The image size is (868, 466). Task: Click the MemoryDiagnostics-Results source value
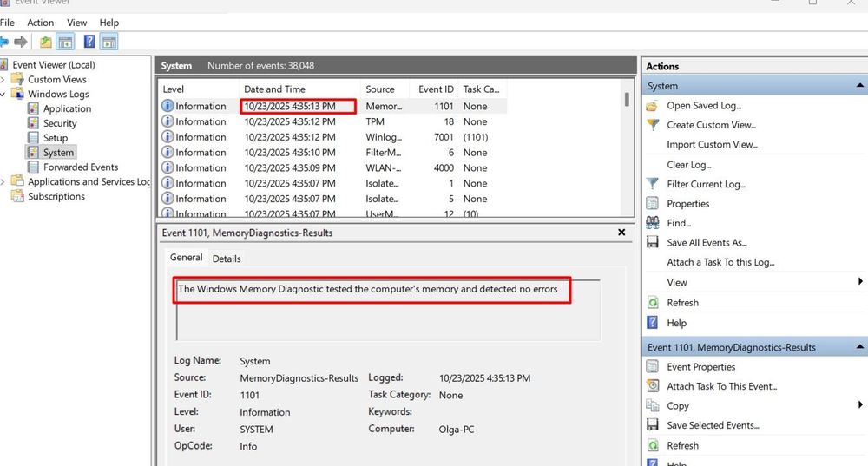tap(299, 378)
